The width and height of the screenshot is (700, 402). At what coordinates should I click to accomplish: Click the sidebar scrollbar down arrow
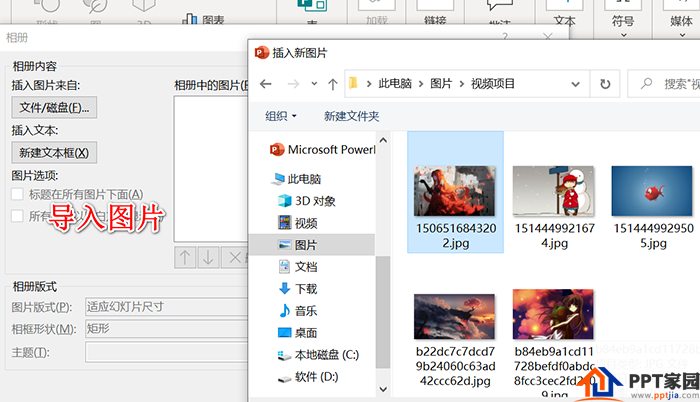pos(383,389)
